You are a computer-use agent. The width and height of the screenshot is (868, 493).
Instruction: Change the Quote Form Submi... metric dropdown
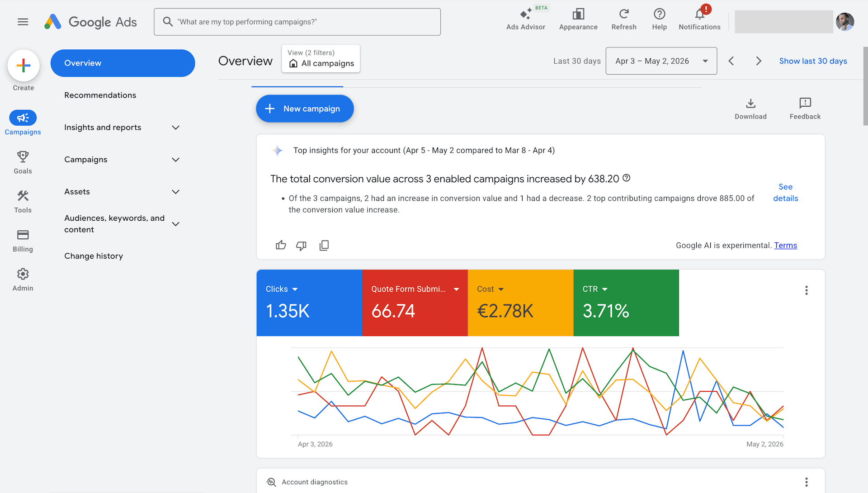(x=415, y=289)
